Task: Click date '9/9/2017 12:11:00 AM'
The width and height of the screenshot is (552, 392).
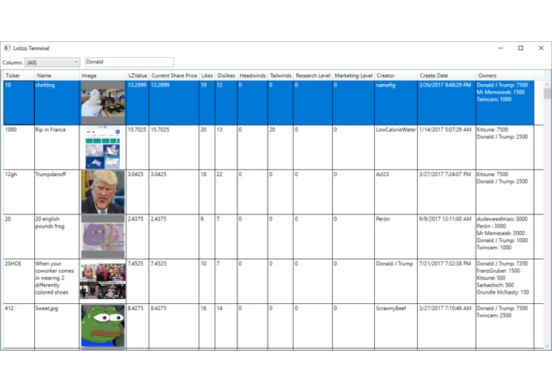Action: [446, 236]
